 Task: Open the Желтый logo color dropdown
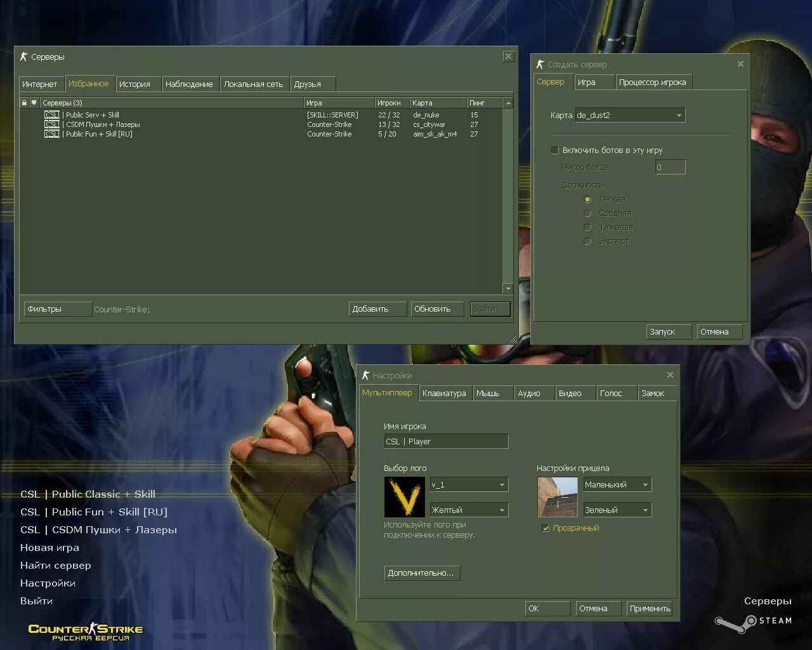click(x=469, y=510)
